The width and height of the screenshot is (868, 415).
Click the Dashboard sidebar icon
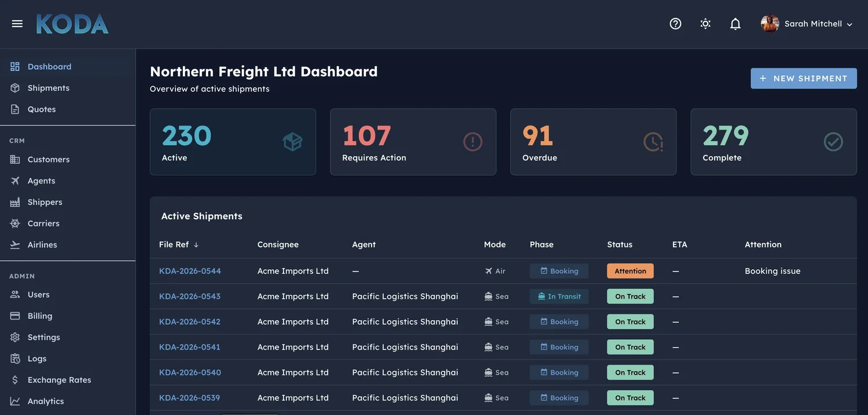15,67
